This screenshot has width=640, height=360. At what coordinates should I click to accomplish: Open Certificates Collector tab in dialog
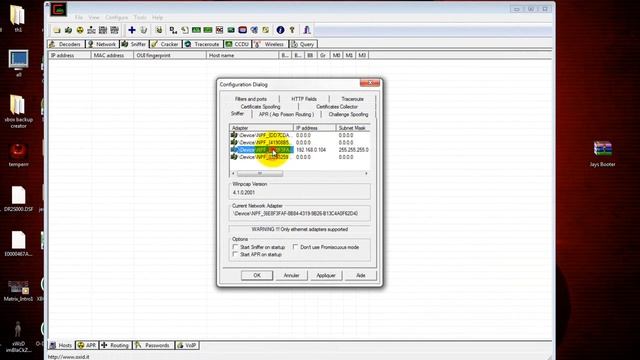[x=337, y=107]
